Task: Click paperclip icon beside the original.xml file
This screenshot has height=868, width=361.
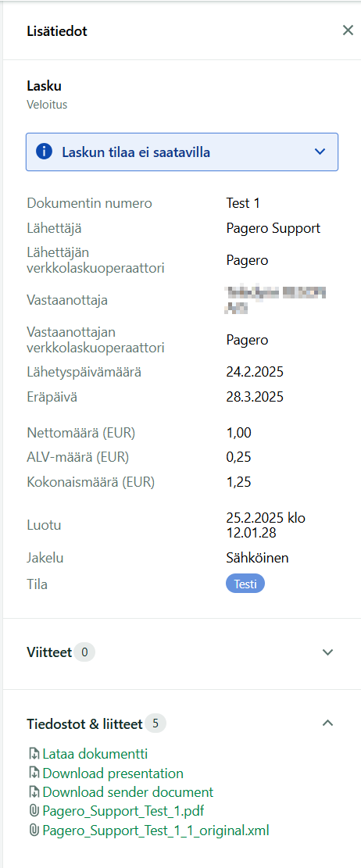Action: (x=34, y=830)
